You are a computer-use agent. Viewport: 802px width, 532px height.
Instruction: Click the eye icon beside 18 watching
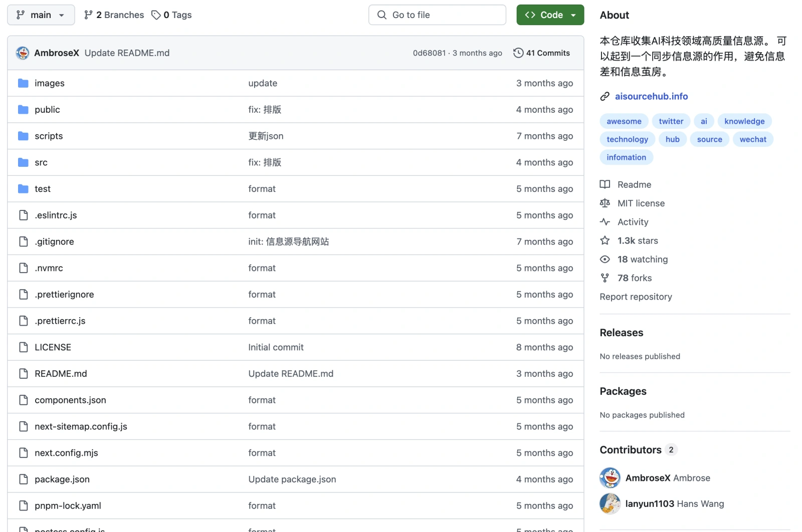tap(605, 259)
